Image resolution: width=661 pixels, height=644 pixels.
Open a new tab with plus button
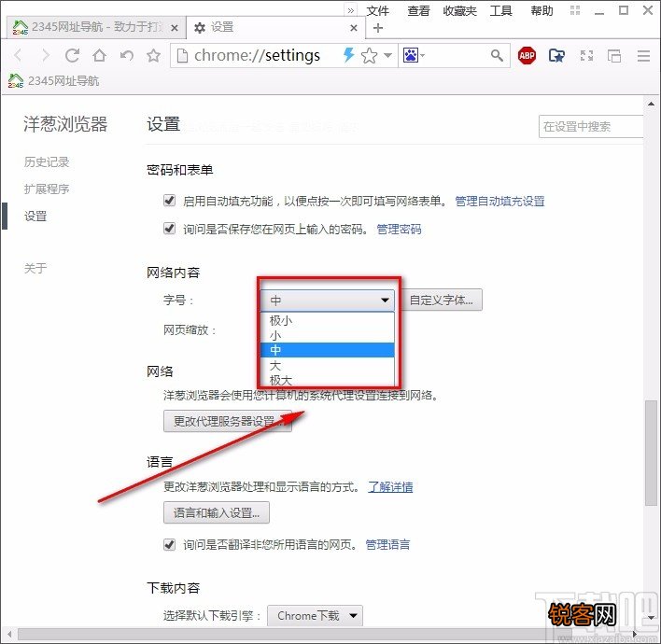click(378, 28)
